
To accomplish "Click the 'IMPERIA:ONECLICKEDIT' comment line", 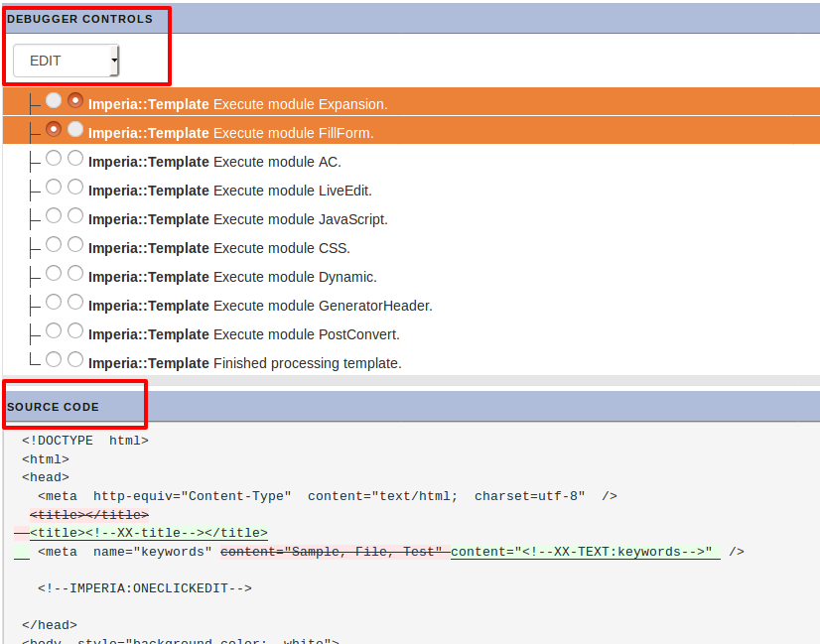I will coord(145,588).
